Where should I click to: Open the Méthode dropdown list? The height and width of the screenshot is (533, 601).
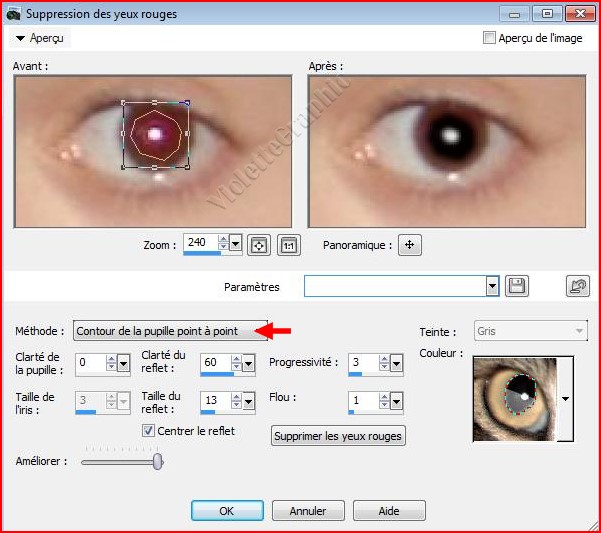[170, 331]
